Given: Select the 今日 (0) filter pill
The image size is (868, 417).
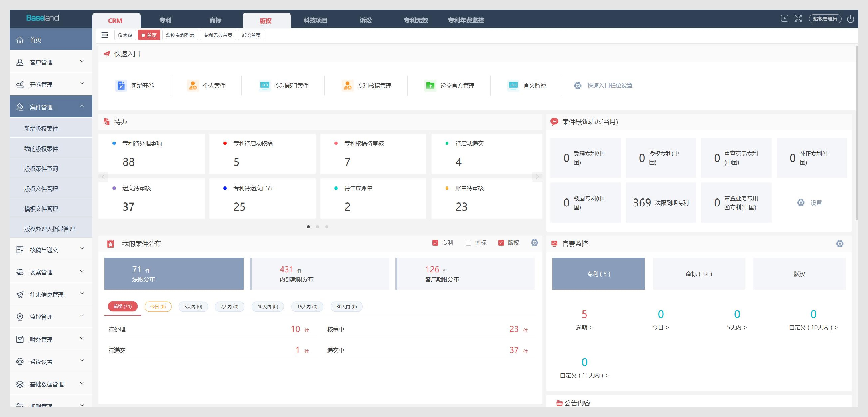Looking at the screenshot, I should click(158, 306).
